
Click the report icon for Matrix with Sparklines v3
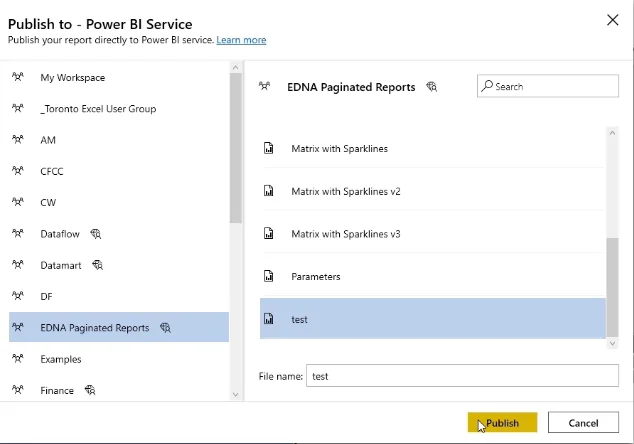[x=269, y=233]
